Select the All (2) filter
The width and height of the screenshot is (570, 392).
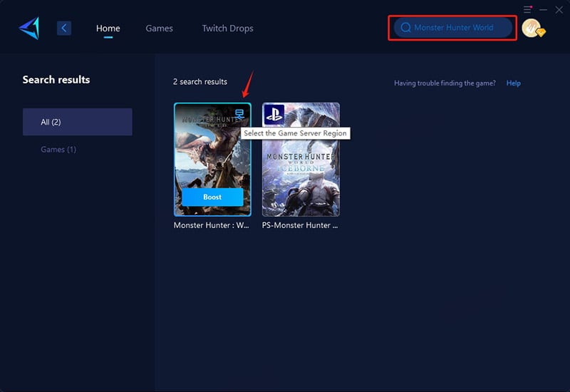(78, 122)
